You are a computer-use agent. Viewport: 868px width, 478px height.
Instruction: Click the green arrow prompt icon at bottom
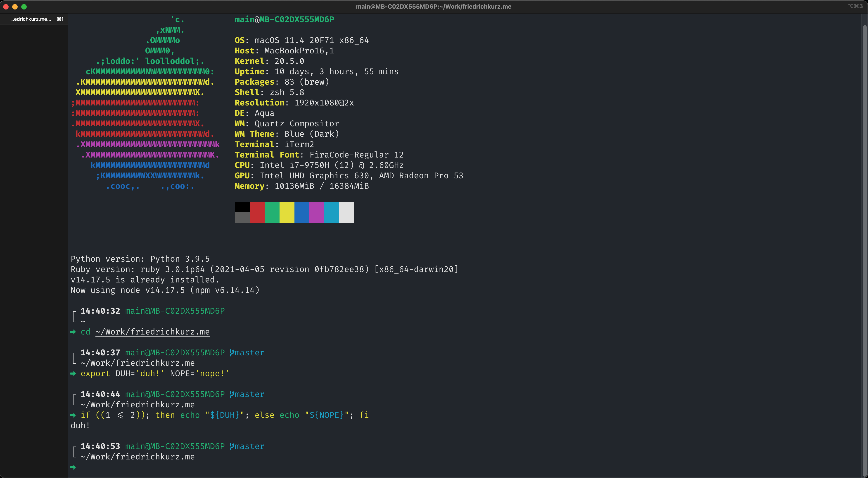tap(73, 467)
